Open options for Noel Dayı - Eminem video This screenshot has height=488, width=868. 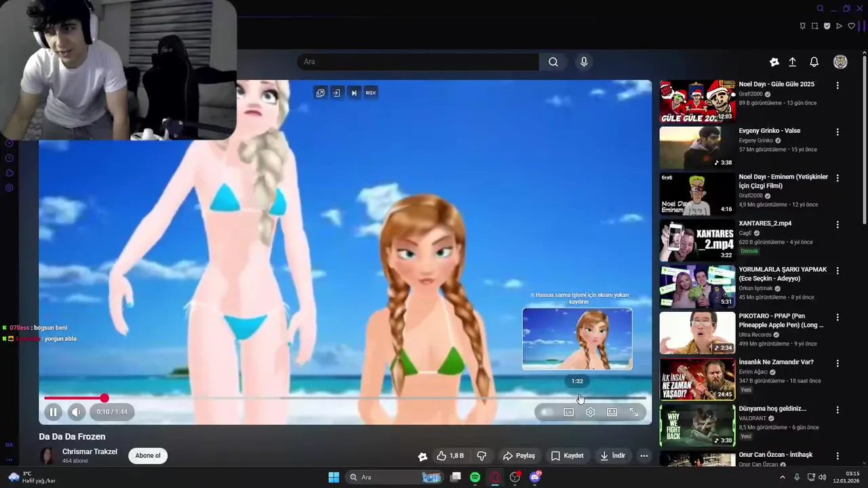pos(837,178)
